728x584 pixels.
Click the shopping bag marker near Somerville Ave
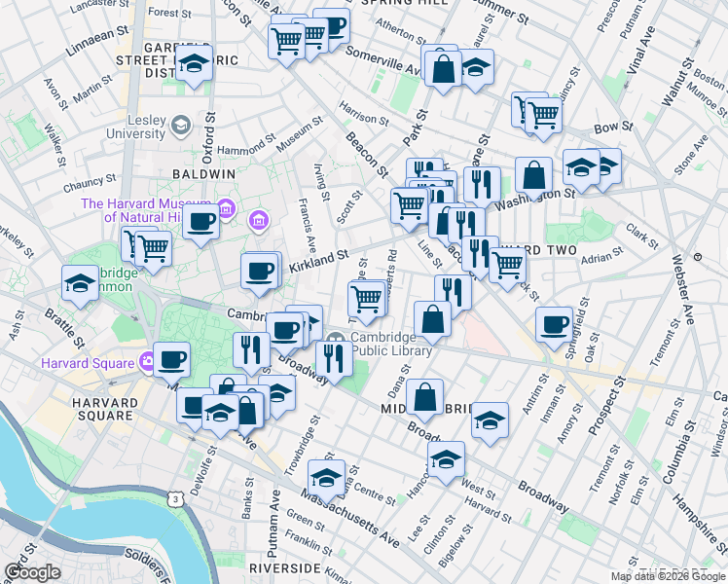[444, 70]
